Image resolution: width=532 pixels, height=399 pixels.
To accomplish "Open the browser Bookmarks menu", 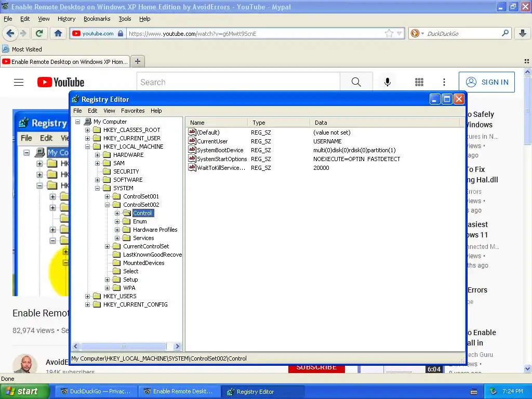I will [97, 19].
